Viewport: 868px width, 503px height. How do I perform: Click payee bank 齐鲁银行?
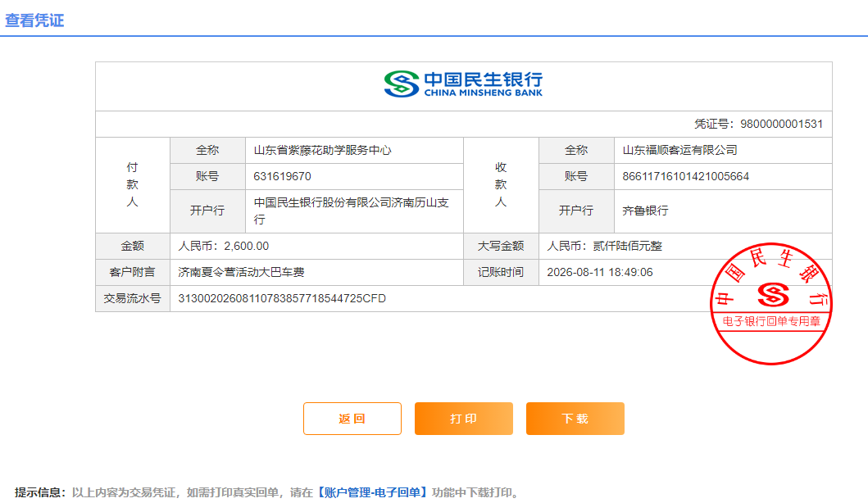[x=645, y=211]
